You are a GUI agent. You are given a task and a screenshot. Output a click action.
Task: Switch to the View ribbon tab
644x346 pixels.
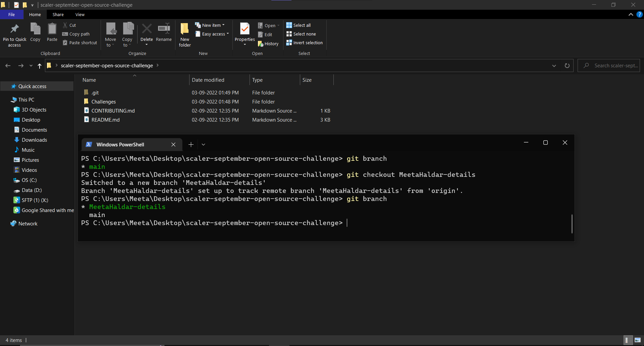pyautogui.click(x=80, y=14)
